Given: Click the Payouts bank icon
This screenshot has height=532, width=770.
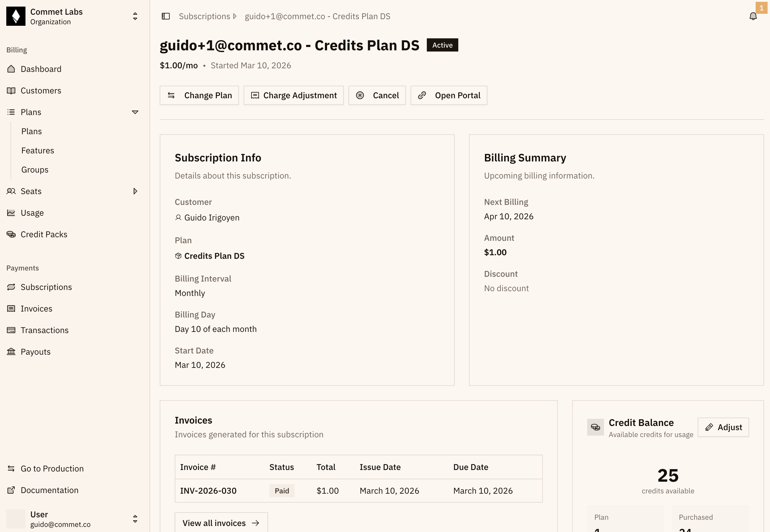Looking at the screenshot, I should [x=11, y=352].
